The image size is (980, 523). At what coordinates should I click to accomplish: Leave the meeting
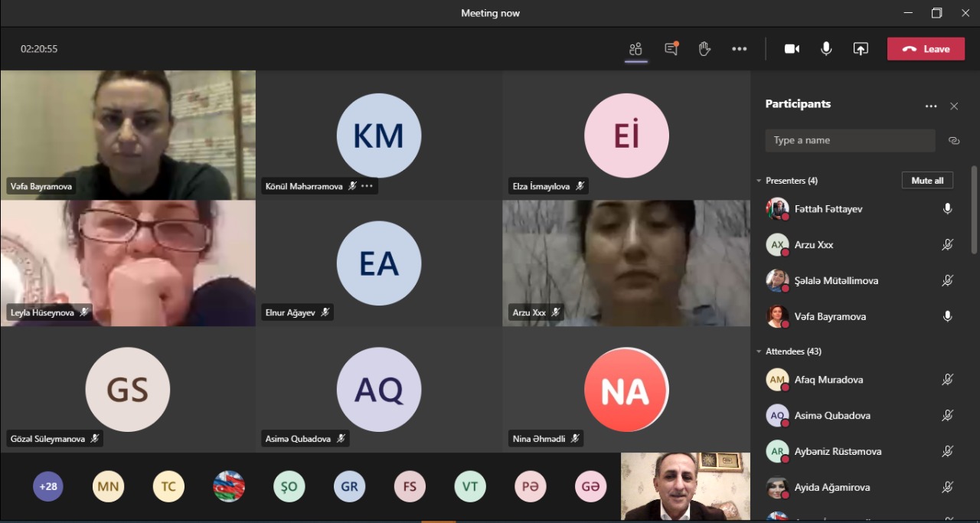[x=926, y=49]
